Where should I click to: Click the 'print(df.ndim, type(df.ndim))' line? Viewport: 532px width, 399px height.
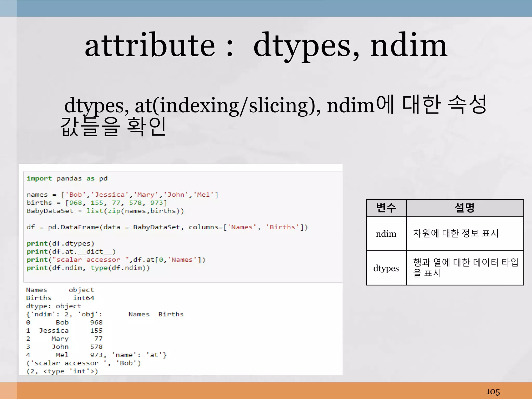pos(88,268)
